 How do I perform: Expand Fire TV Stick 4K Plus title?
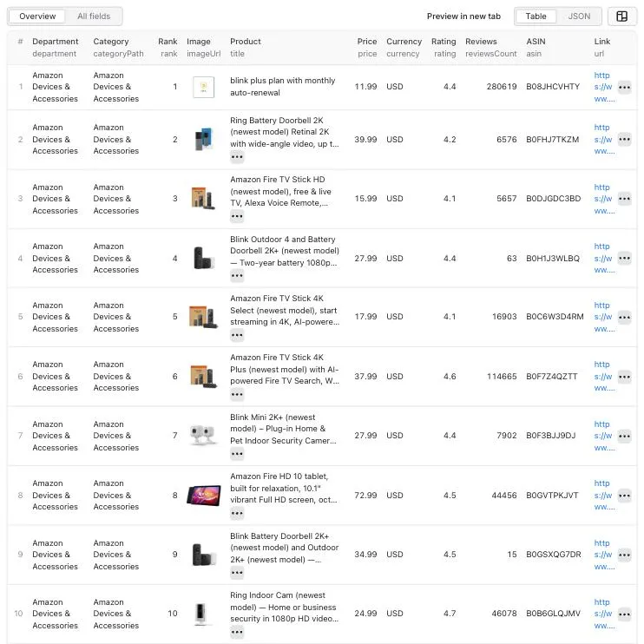(x=237, y=395)
